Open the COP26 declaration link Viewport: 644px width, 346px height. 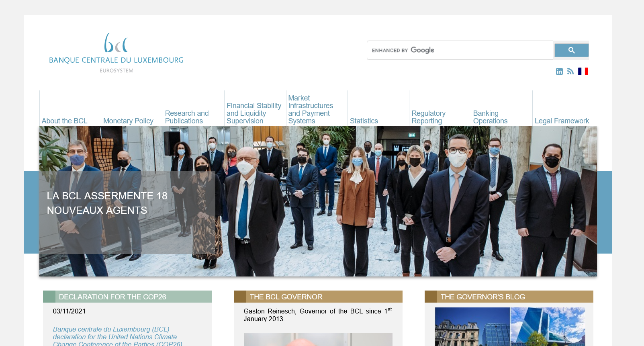(x=117, y=336)
